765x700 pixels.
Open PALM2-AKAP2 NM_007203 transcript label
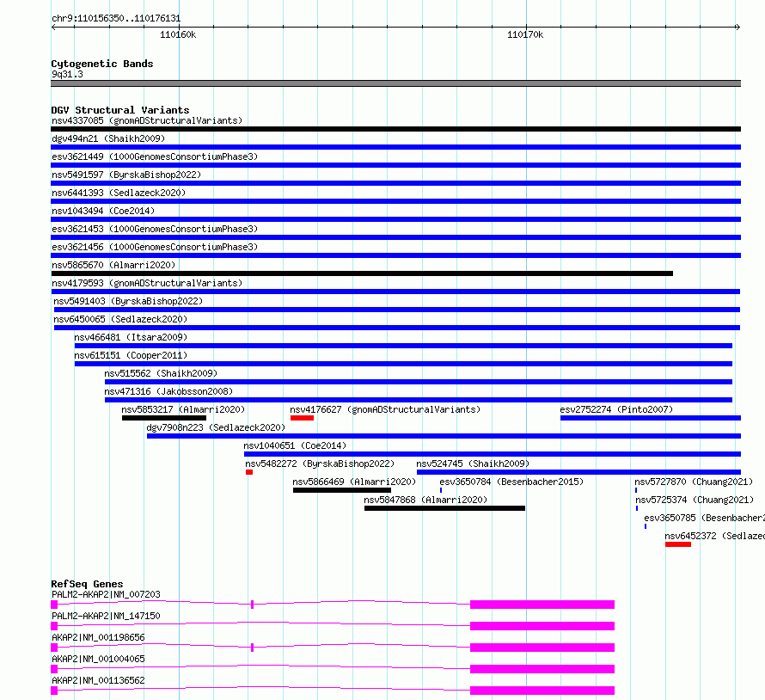[106, 594]
